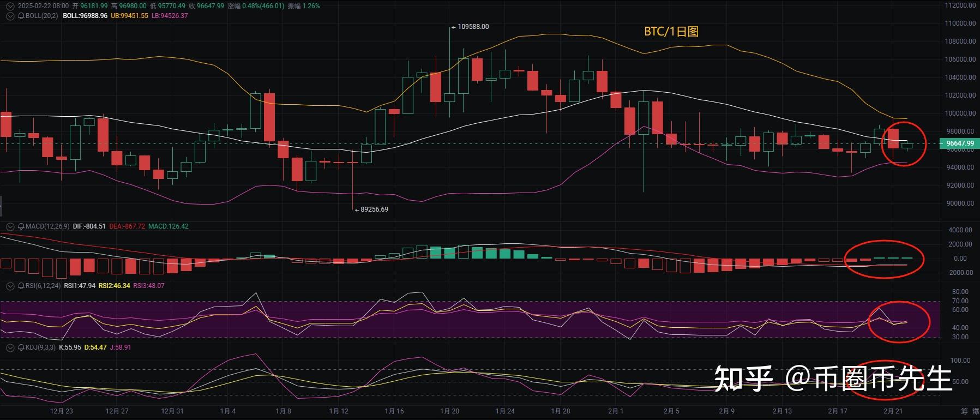Click the KDJ alert bell icon
980x420 pixels.
click(x=21, y=347)
